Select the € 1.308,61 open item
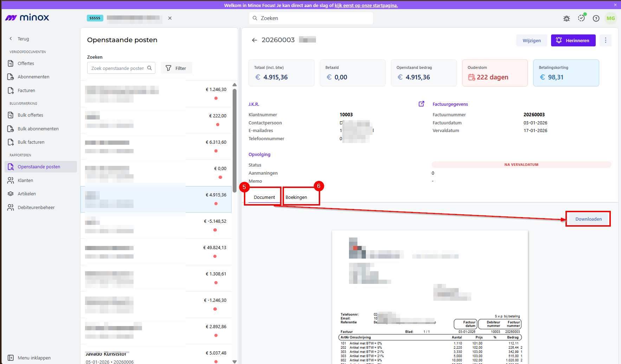The width and height of the screenshot is (621, 364). 156,278
